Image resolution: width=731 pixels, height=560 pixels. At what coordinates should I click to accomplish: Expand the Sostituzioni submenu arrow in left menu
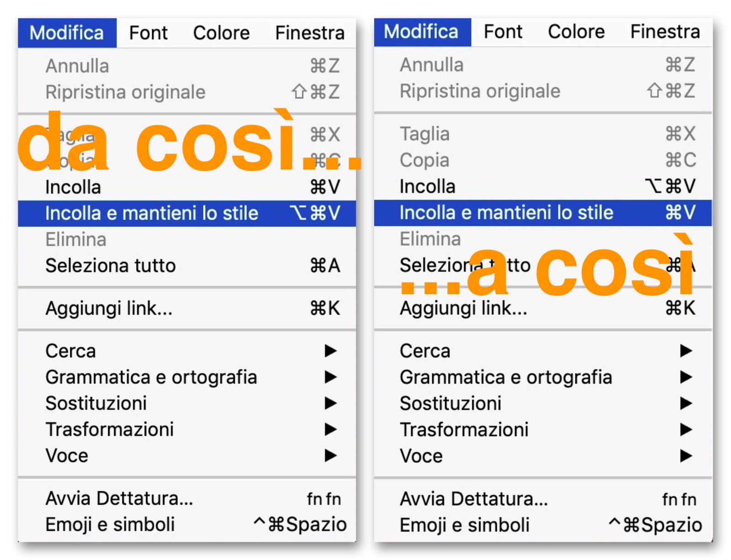(x=330, y=403)
